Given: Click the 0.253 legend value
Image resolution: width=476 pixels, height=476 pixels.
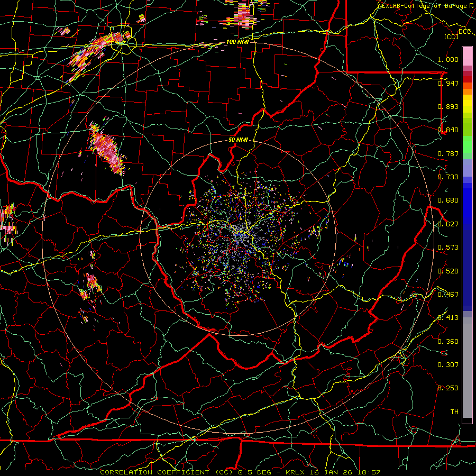Looking at the screenshot, I should (448, 388).
